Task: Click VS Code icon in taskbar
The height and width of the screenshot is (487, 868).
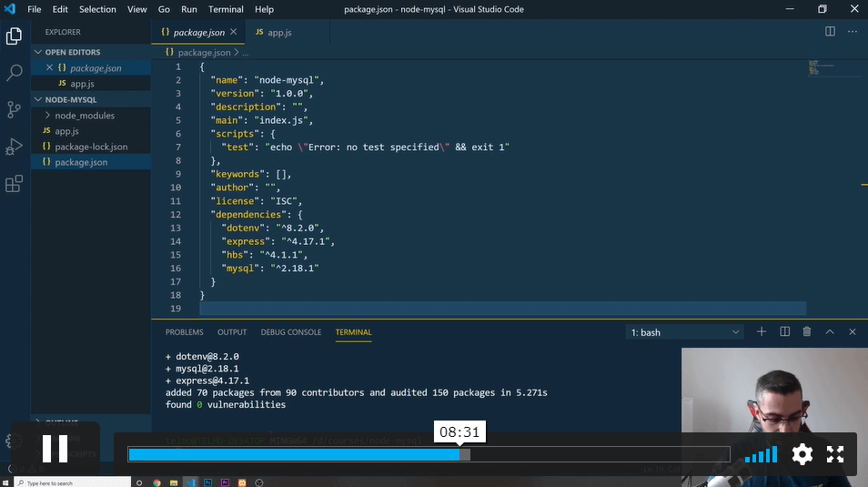Action: pyautogui.click(x=191, y=482)
